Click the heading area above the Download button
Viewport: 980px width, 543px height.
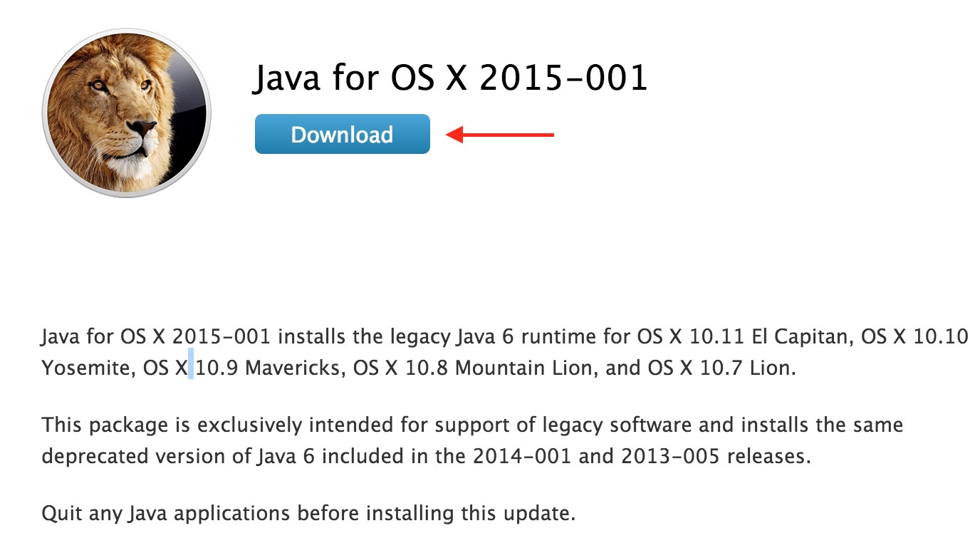452,77
